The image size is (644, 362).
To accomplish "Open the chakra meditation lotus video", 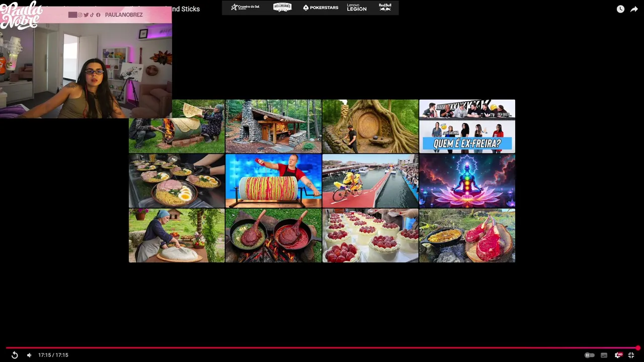I will coord(467,181).
